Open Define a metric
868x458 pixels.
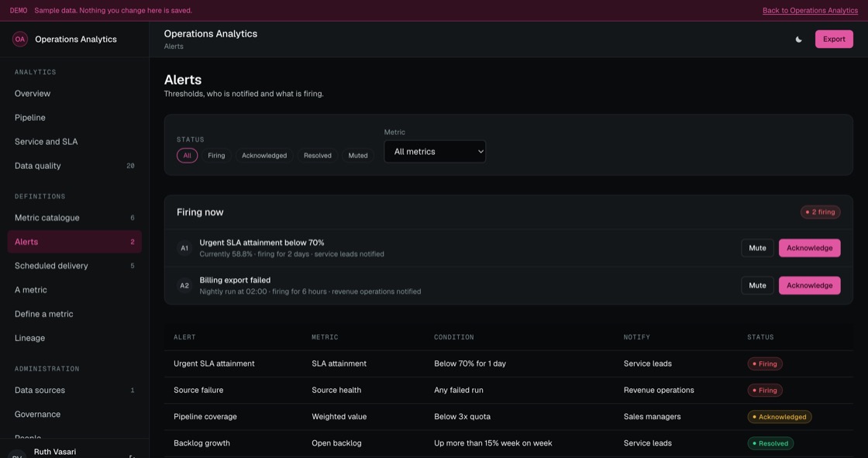pos(74,314)
